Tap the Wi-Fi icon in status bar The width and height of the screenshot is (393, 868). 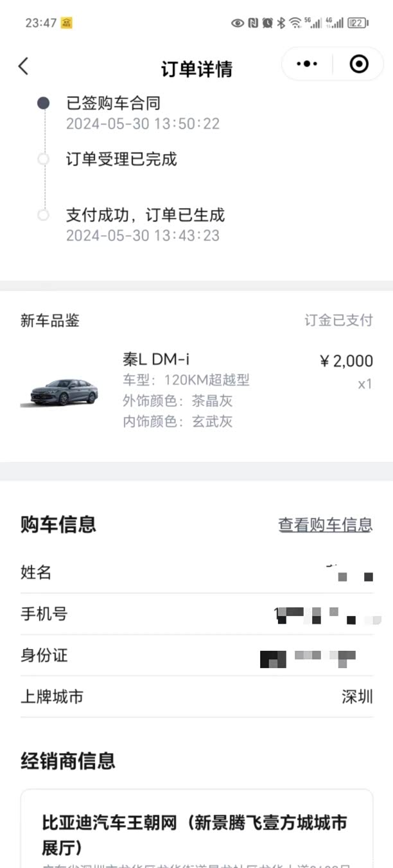point(295,23)
